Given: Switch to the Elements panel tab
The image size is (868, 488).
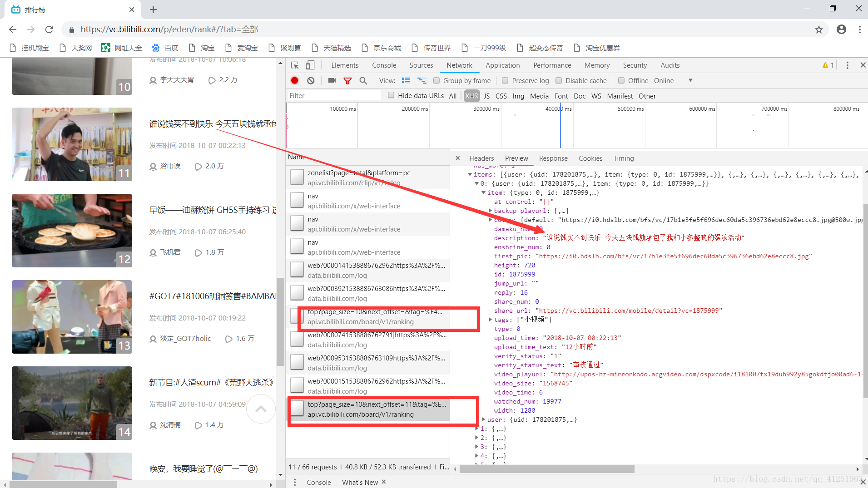Looking at the screenshot, I should (x=345, y=65).
